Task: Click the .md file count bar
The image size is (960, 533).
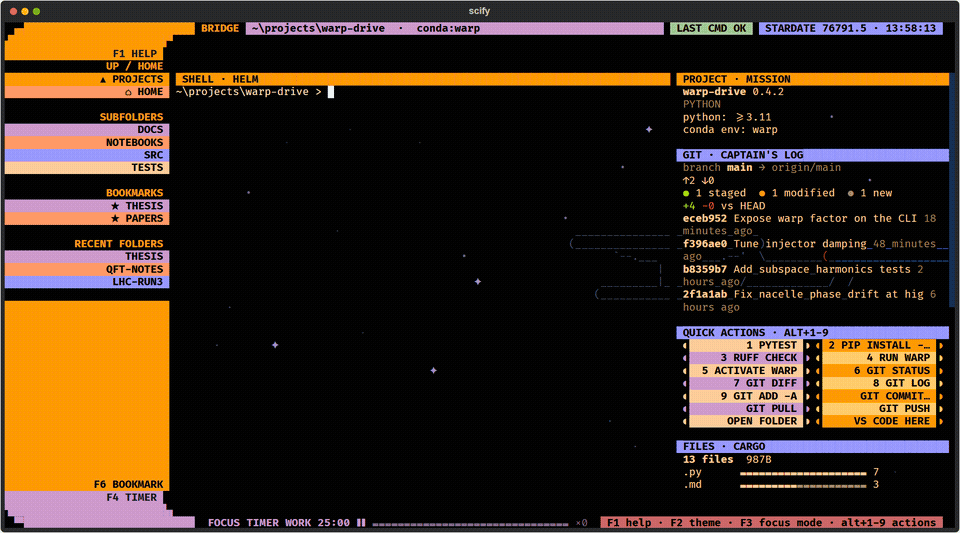Action: coord(803,485)
